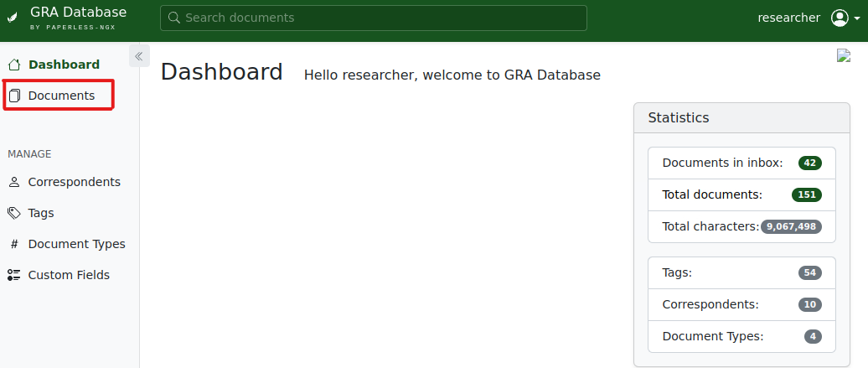The image size is (868, 368).
Task: Click the Total documents 151 badge
Action: [806, 194]
